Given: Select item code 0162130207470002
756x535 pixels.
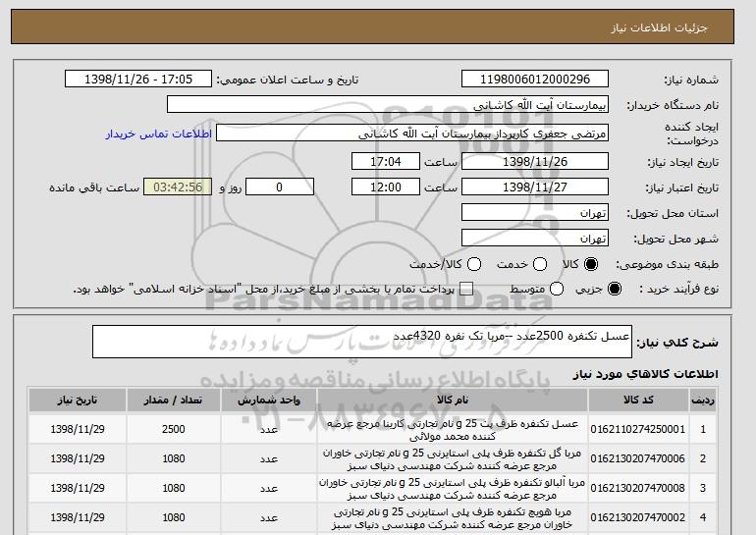Looking at the screenshot, I should pos(637,517).
